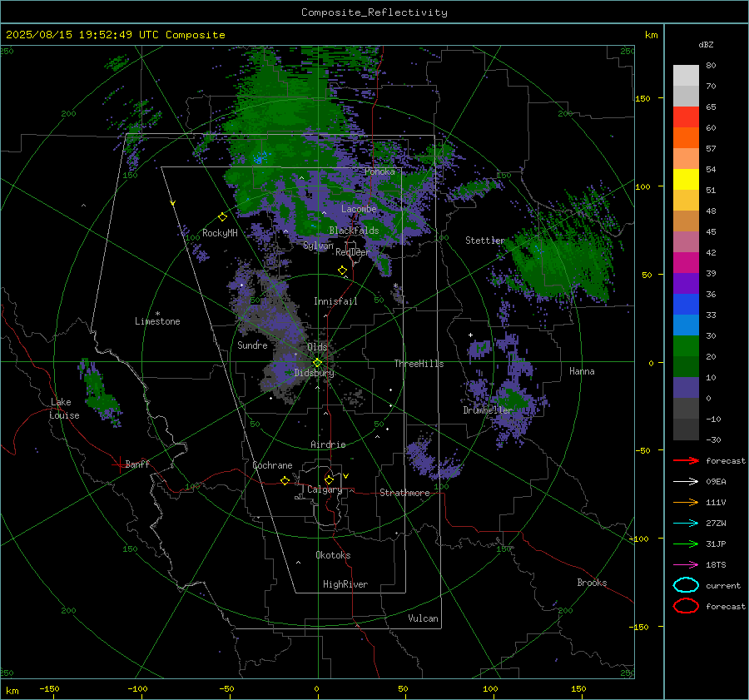Viewport: 749px width, 700px height.
Task: Click the -150 tick on bottom km axis
Action: [49, 688]
